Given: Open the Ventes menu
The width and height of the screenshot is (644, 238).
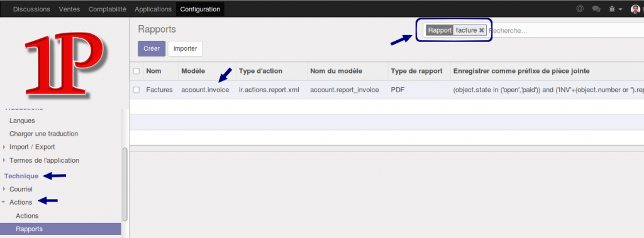Looking at the screenshot, I should (69, 9).
